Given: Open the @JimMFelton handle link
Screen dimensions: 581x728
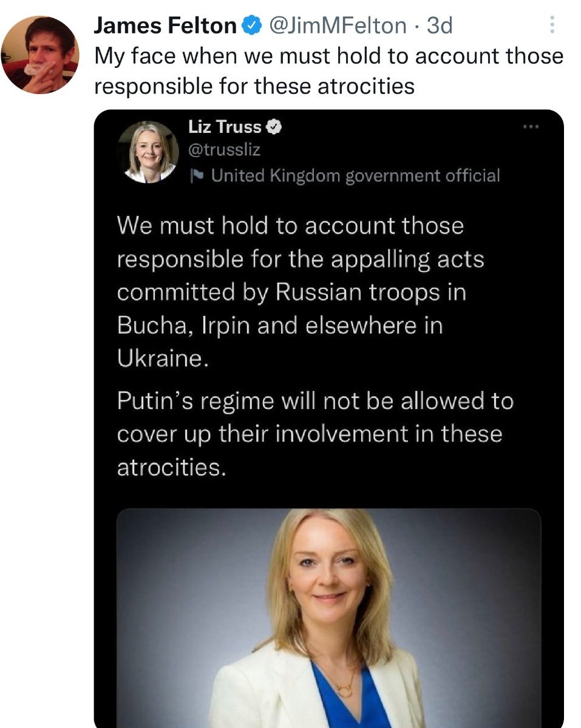Looking at the screenshot, I should [x=338, y=25].
